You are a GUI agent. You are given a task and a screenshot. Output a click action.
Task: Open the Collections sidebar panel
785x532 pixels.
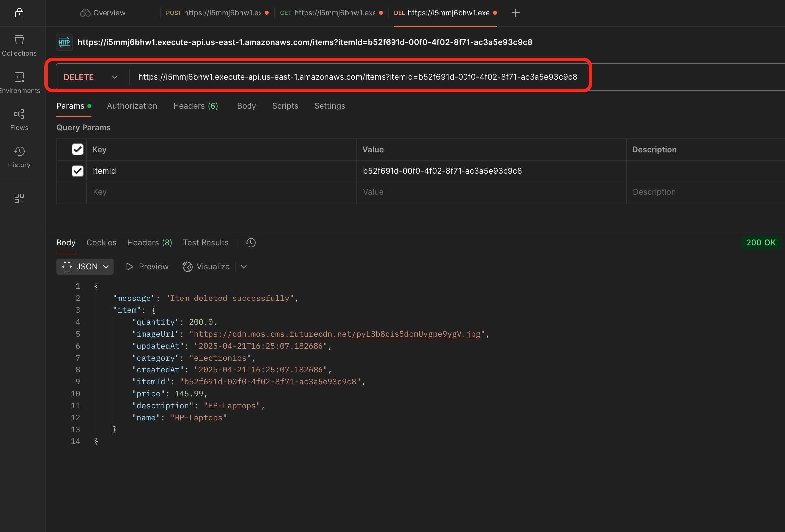pyautogui.click(x=19, y=45)
